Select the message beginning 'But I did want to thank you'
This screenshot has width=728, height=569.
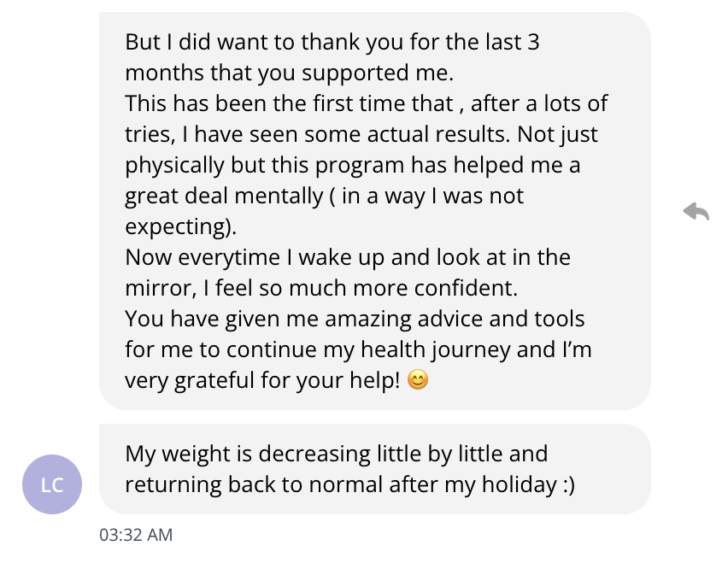[333, 41]
